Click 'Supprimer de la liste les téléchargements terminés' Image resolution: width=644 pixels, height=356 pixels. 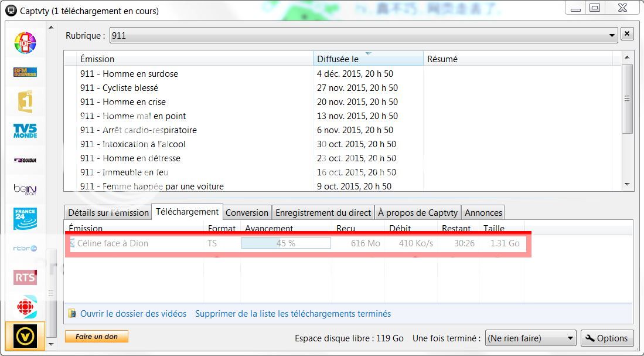pos(292,314)
